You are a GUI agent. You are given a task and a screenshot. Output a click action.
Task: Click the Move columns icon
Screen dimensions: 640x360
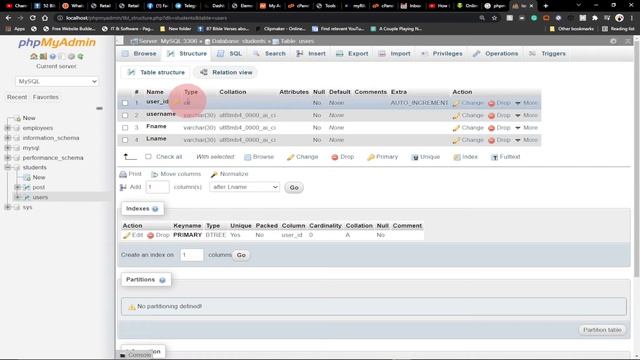coord(154,174)
